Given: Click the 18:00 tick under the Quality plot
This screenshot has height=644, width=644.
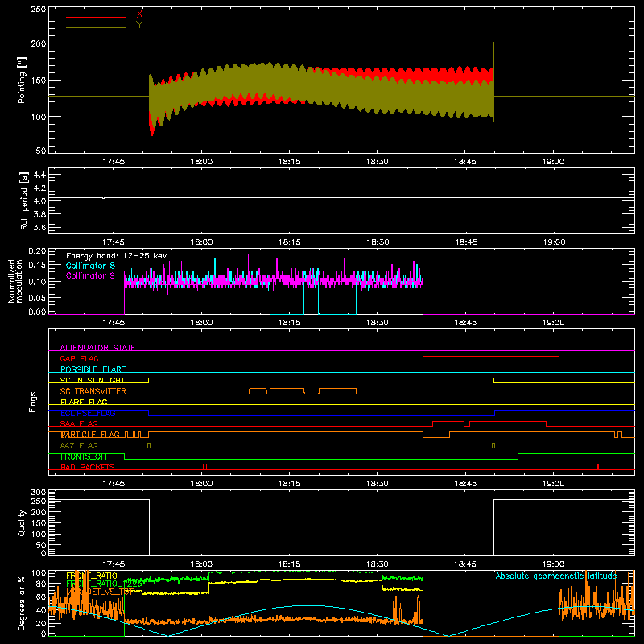Looking at the screenshot, I should 201,564.
